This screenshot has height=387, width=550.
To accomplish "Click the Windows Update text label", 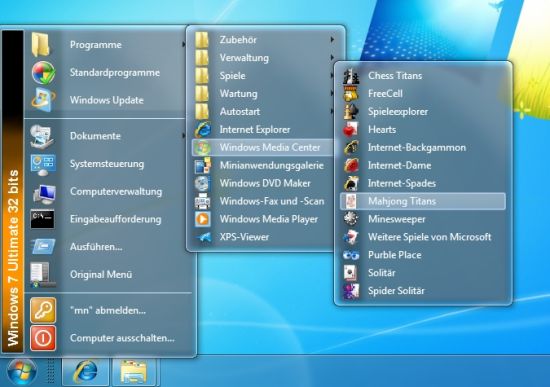I will click(x=107, y=100).
